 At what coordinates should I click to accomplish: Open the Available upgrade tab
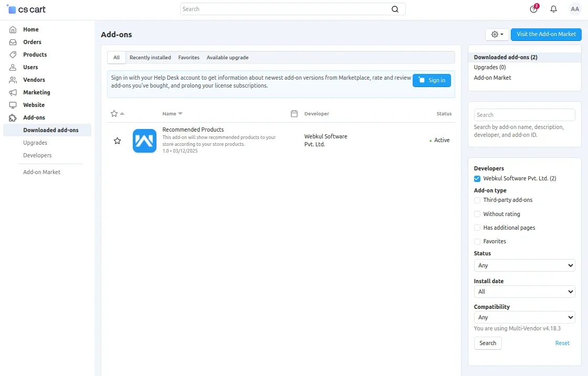[227, 57]
